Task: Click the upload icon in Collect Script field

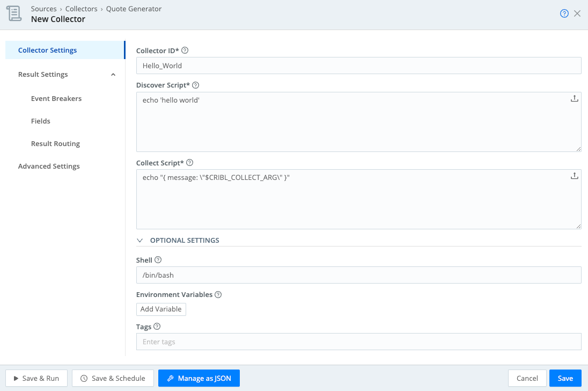Action: coord(574,176)
